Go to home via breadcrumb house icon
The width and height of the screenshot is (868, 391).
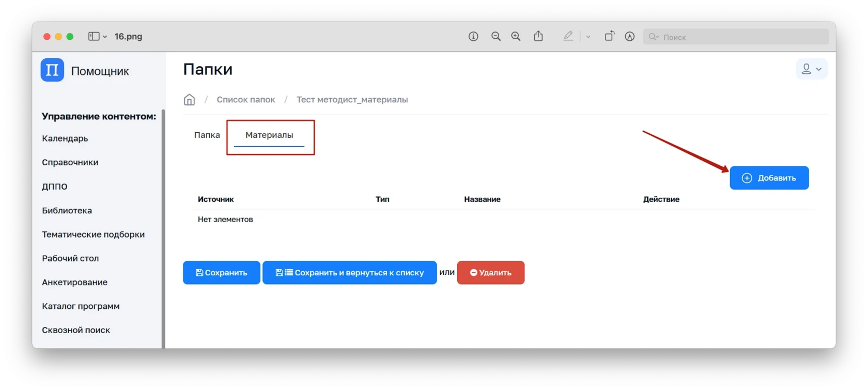point(190,100)
